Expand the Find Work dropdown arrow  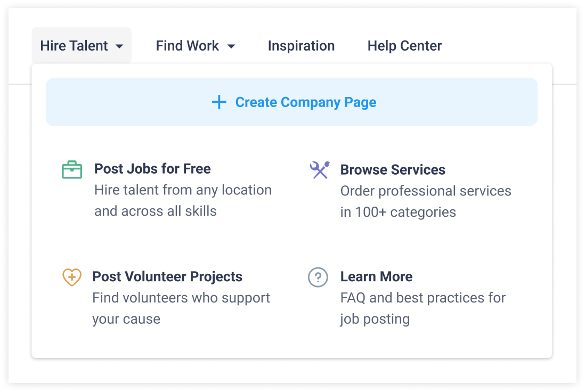tap(231, 46)
